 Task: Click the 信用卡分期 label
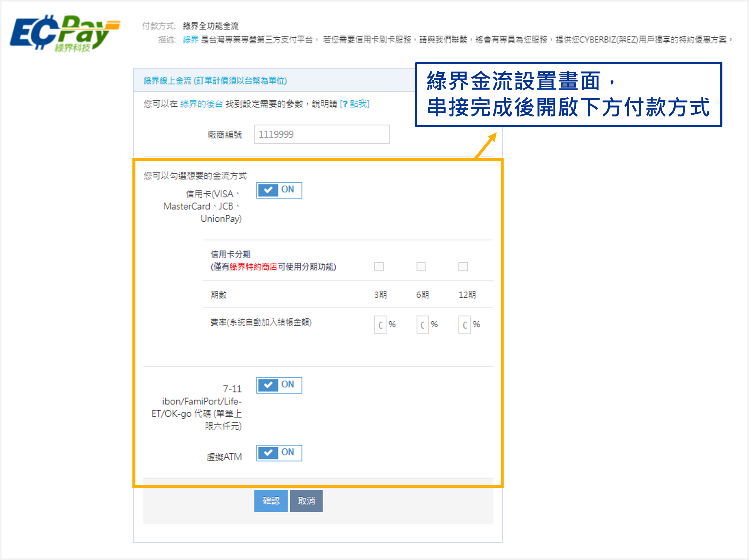pos(231,254)
